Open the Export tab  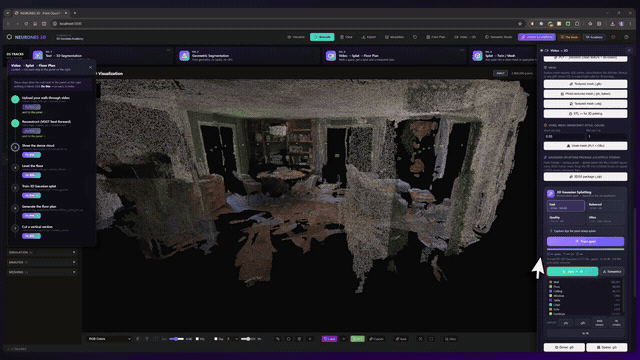[369, 37]
